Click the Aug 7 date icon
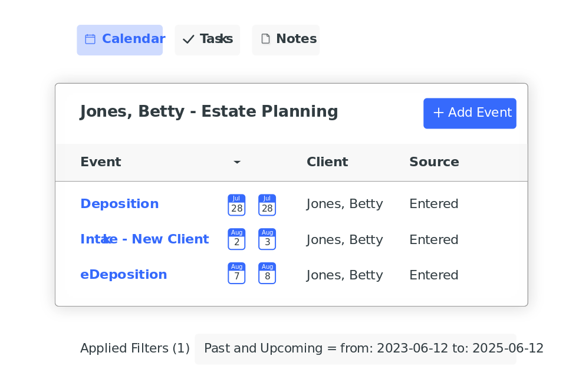Viewport: 579px width, 392px height. click(236, 274)
